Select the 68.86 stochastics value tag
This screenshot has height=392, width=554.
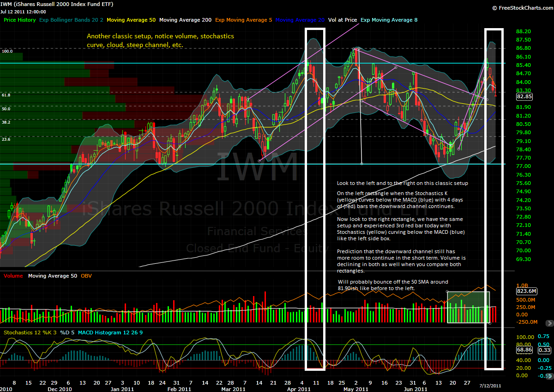[524, 350]
